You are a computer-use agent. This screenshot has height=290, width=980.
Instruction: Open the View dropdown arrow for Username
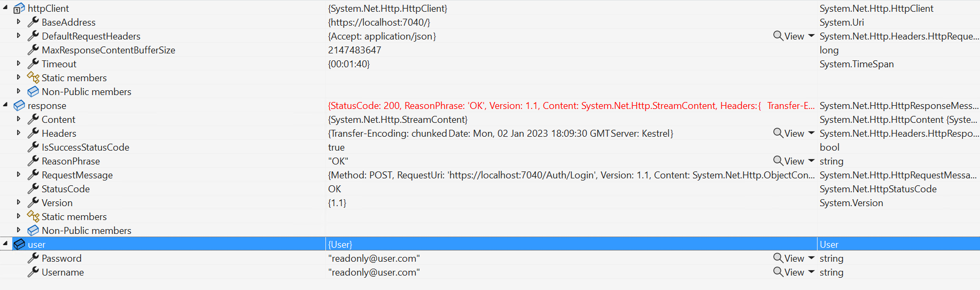(811, 272)
